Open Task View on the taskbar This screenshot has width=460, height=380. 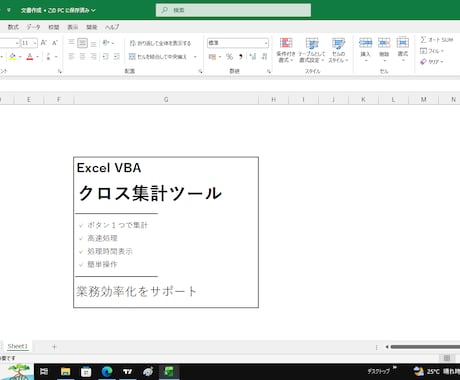point(44,371)
